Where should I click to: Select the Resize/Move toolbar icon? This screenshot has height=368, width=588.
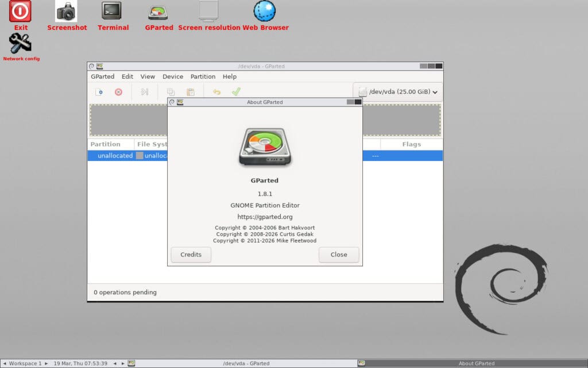[144, 91]
